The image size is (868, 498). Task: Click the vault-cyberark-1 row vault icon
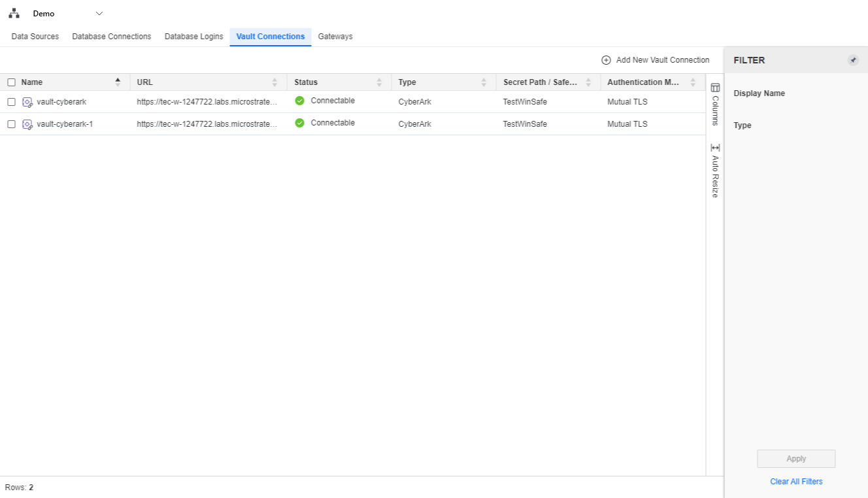[x=27, y=124]
